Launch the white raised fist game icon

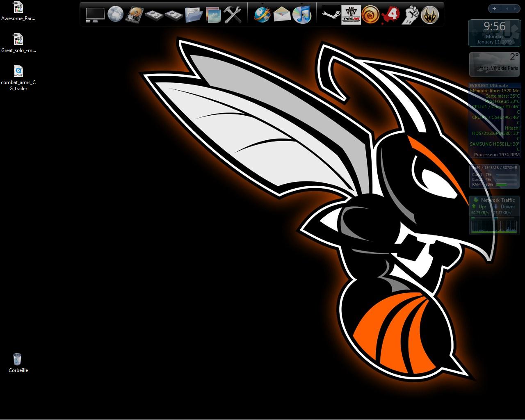tap(410, 15)
